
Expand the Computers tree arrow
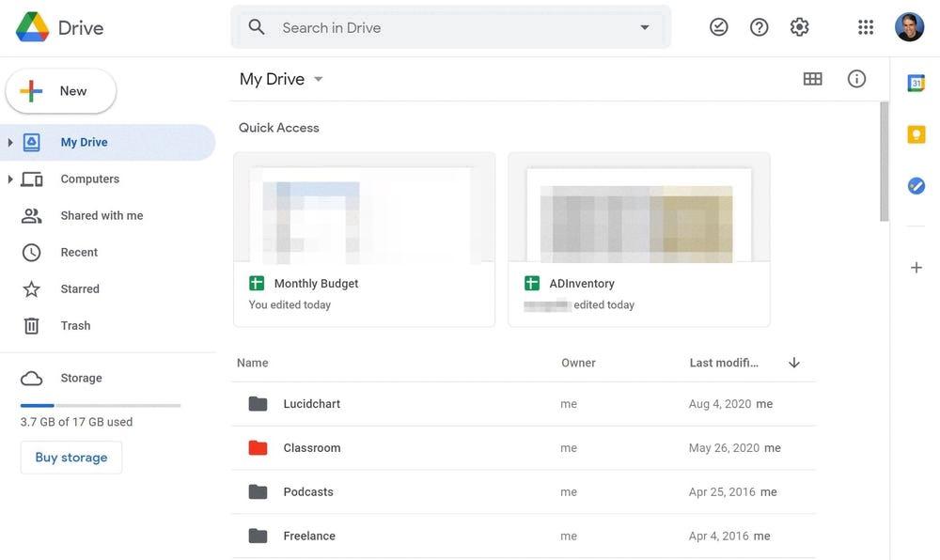tap(9, 179)
